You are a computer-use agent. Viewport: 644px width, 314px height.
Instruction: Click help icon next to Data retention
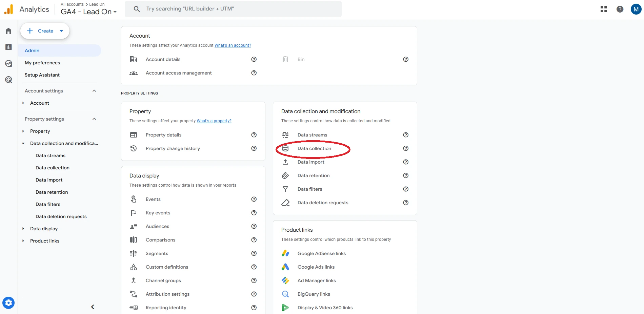[406, 175]
